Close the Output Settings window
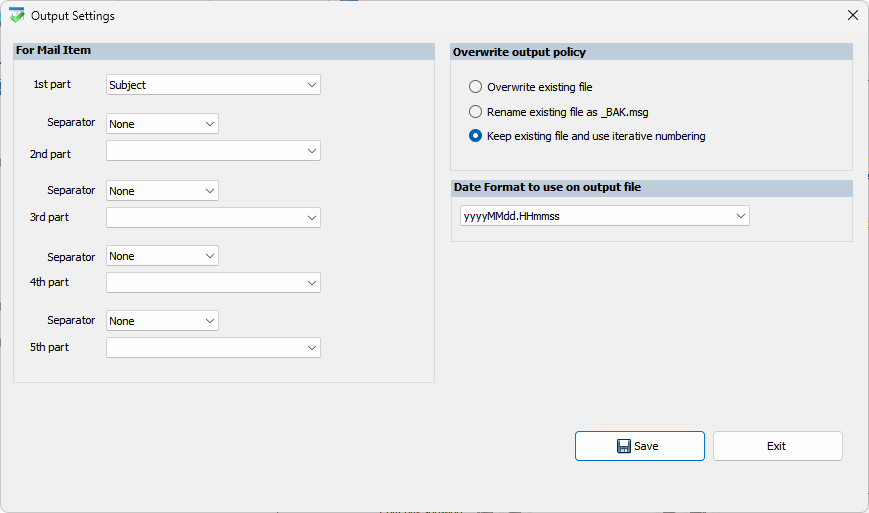This screenshot has width=869, height=513. (x=852, y=16)
